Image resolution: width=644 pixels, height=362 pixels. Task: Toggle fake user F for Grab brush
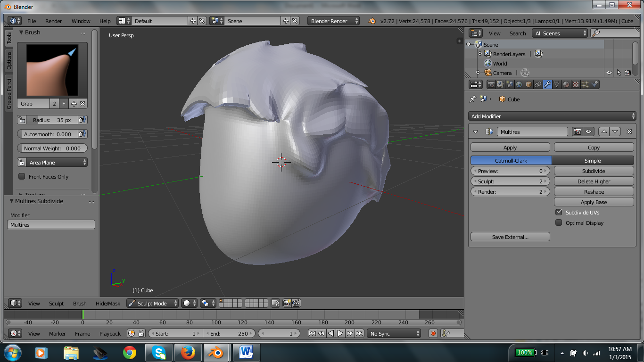pos(64,104)
